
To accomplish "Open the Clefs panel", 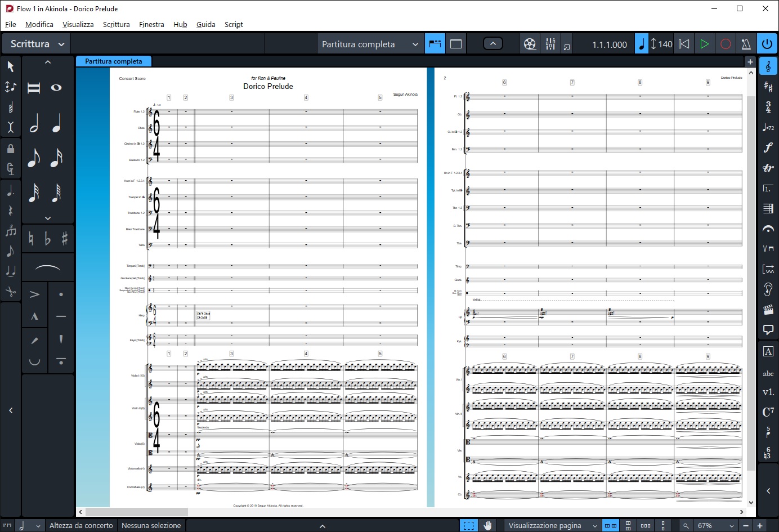I will tap(768, 66).
